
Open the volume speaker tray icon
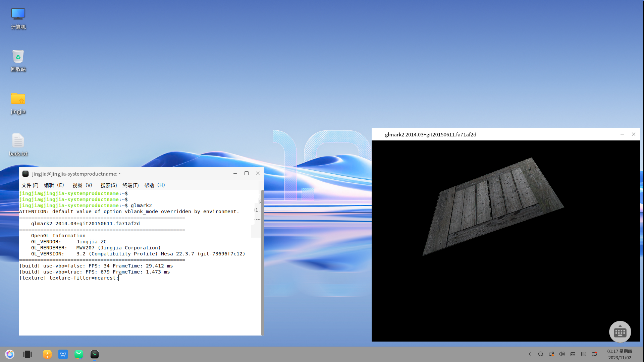pos(562,354)
